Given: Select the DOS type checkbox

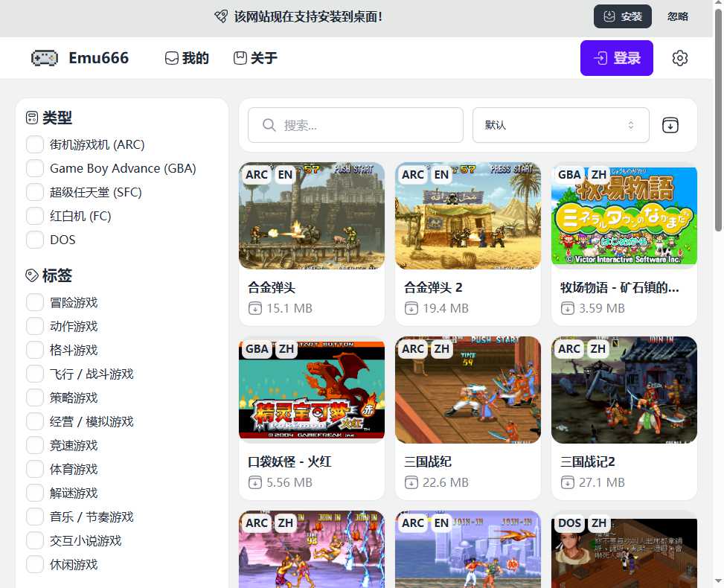Looking at the screenshot, I should click(x=35, y=240).
